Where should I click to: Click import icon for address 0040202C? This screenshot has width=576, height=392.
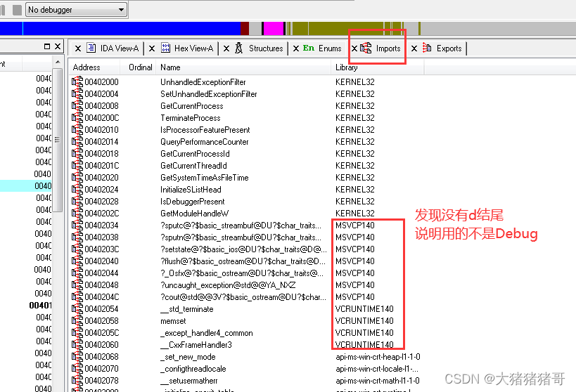(77, 214)
